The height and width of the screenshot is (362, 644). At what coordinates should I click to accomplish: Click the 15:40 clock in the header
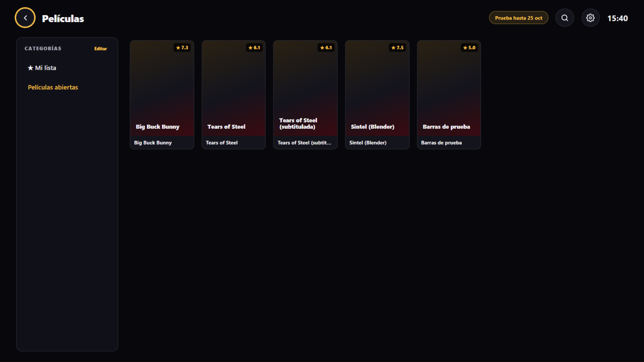point(617,19)
